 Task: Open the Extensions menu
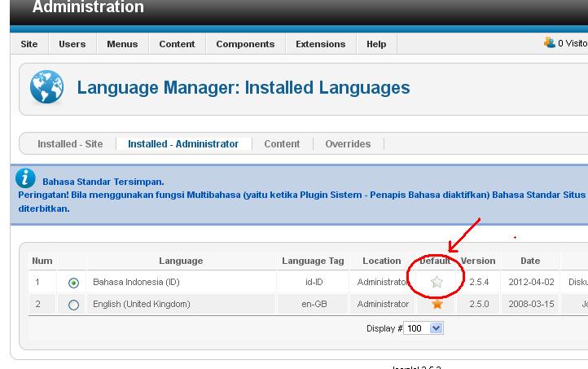(321, 44)
